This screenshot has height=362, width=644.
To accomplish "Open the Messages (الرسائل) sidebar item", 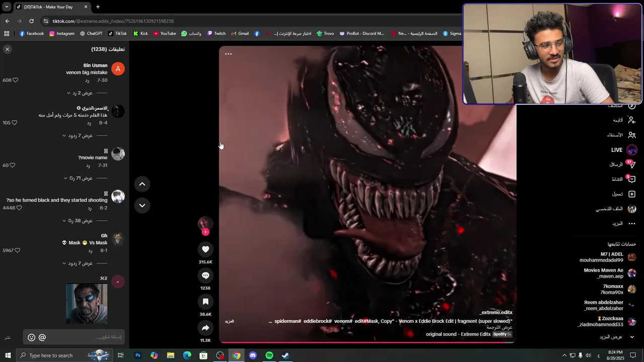I will (x=622, y=164).
